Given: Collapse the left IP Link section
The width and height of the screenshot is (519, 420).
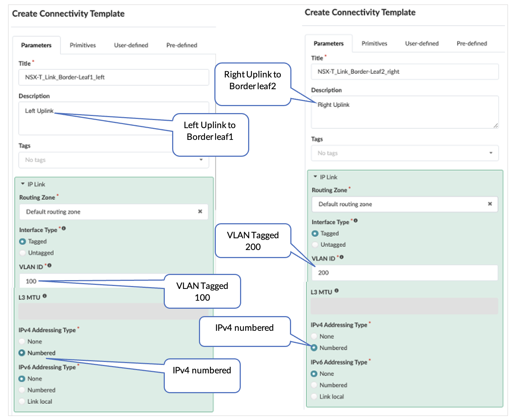Looking at the screenshot, I should (x=23, y=184).
